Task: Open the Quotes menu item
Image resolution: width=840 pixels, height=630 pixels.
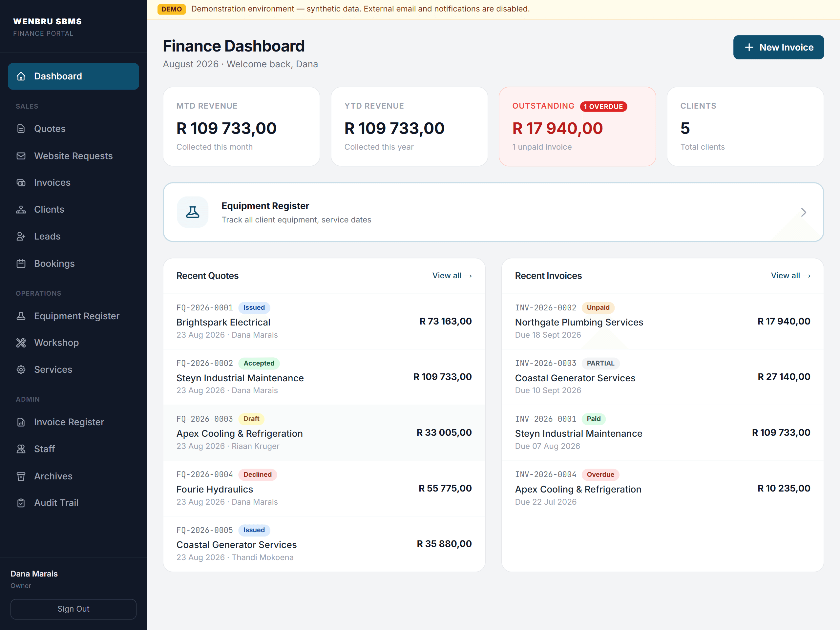Action: 73,129
